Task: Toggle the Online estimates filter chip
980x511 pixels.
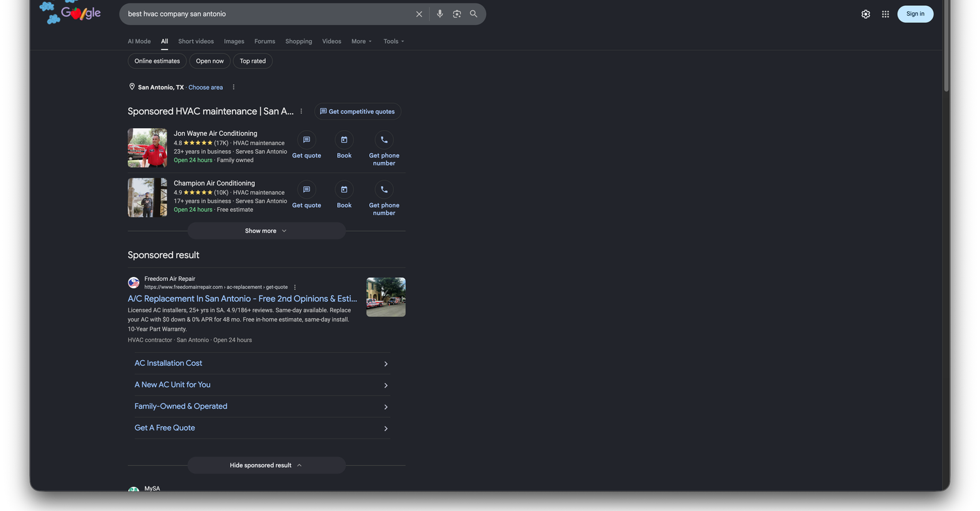Action: click(157, 61)
